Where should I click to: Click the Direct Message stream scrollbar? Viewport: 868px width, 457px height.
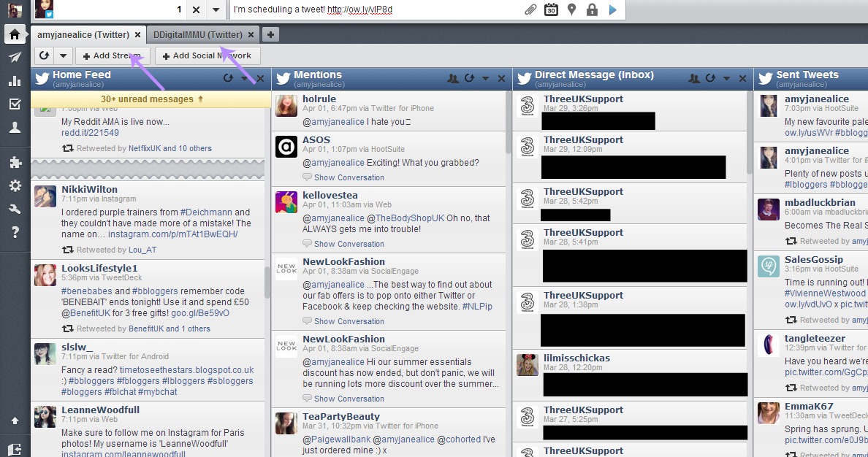click(750, 133)
